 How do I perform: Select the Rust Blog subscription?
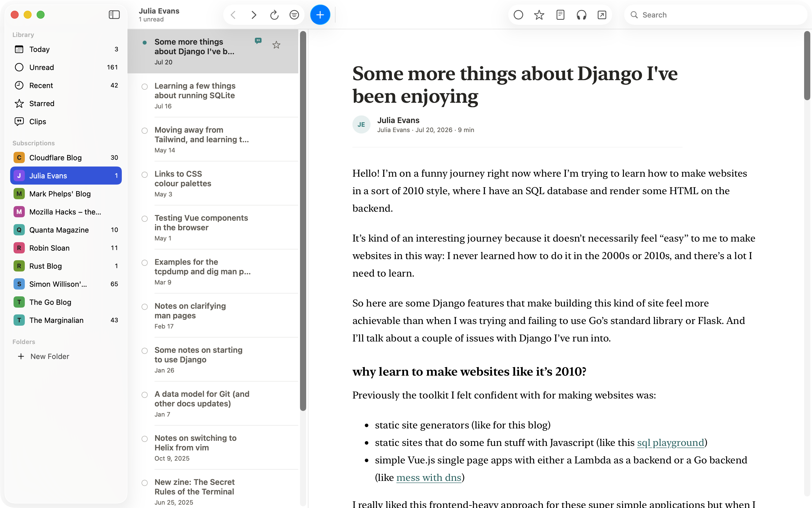(66, 266)
